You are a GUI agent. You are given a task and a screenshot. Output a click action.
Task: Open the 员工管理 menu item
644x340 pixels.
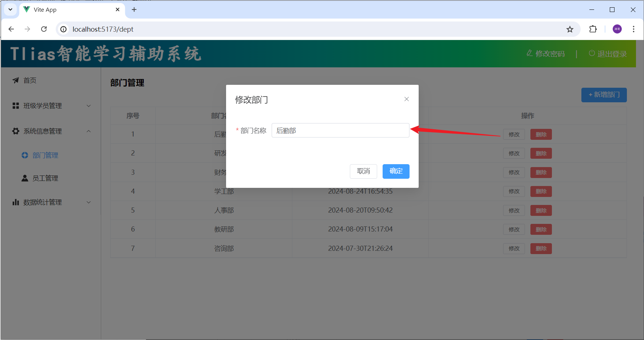point(45,178)
